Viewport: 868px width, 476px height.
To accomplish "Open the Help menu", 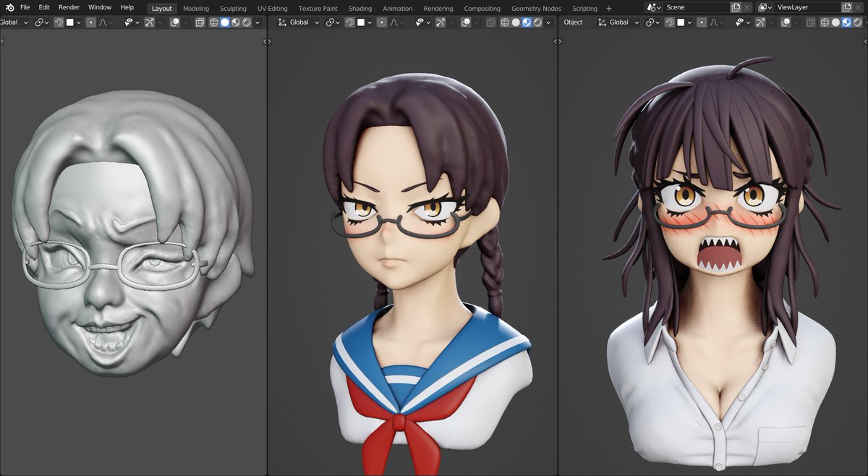I will coord(127,7).
